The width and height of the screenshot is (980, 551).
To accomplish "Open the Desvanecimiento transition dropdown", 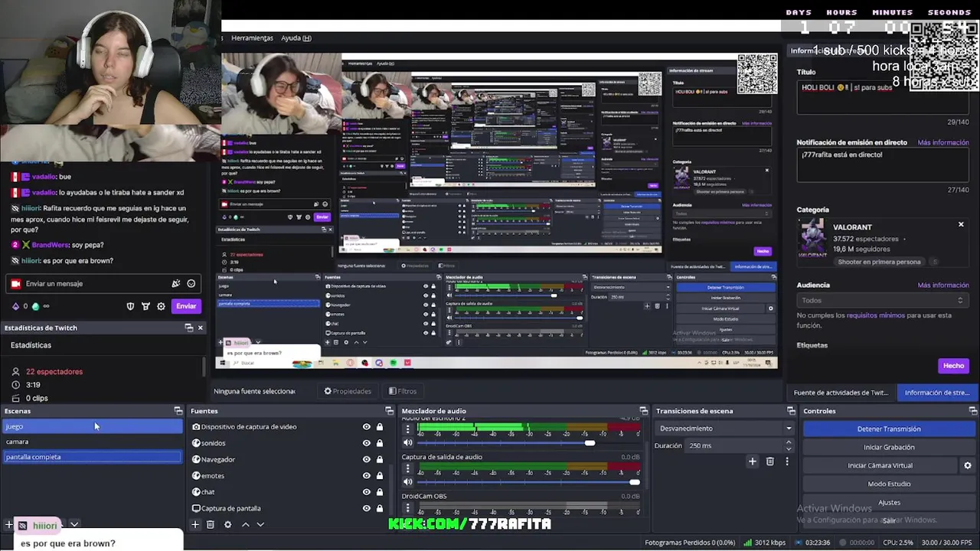I will [725, 429].
